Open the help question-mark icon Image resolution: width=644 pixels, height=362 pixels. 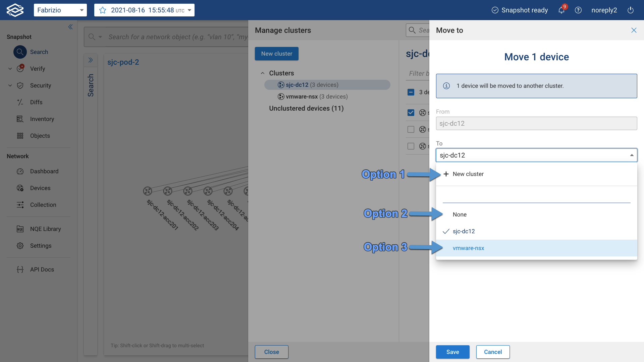point(578,10)
